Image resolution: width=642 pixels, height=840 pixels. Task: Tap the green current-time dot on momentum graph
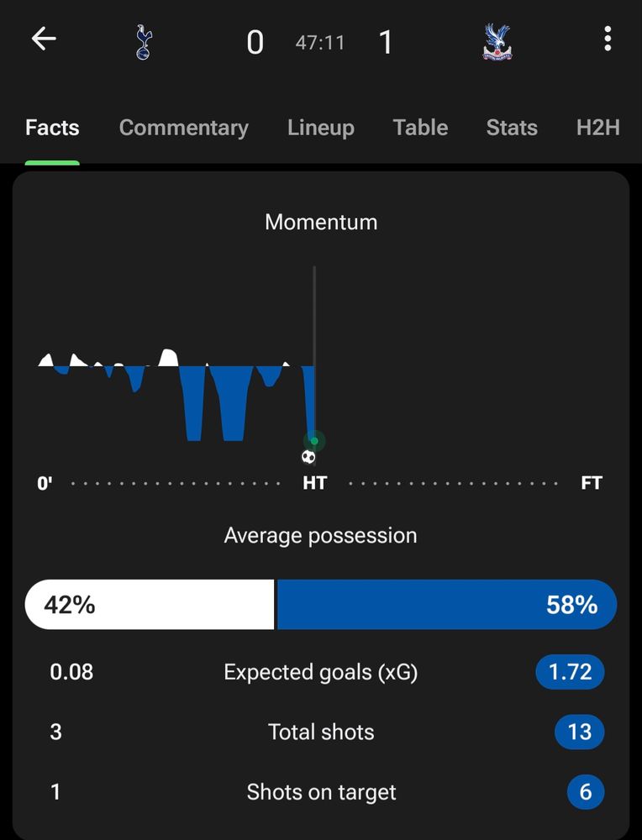pyautogui.click(x=314, y=441)
